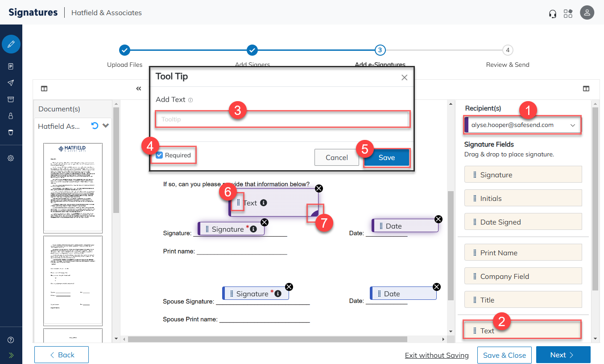Close the Tool Tip dialog
Screen dimensions: 604x364
point(404,78)
